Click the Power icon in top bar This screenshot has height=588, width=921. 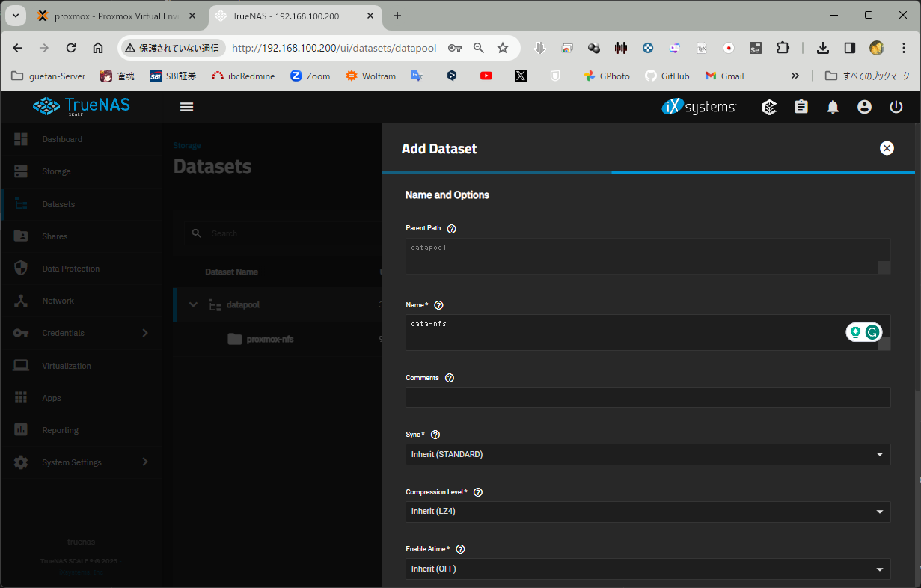pos(896,107)
